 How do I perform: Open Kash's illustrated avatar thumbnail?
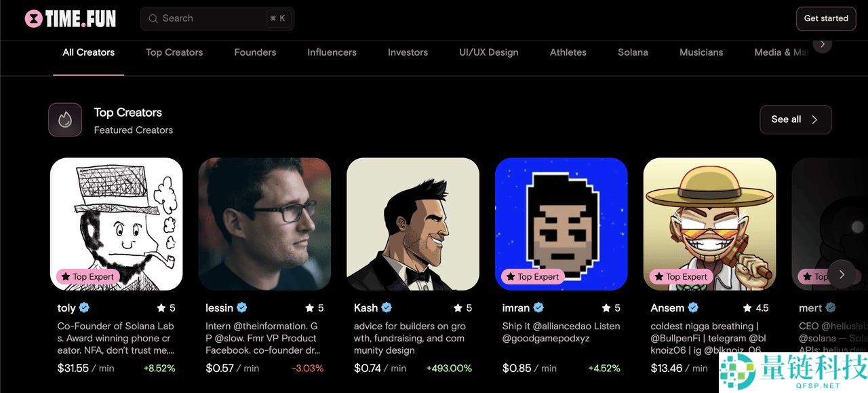coord(413,224)
